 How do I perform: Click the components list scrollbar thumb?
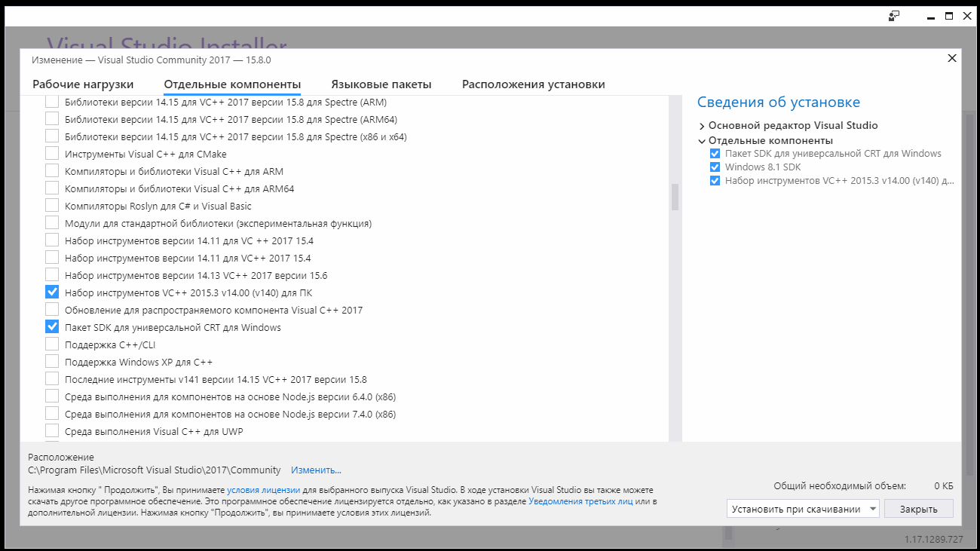click(x=675, y=197)
